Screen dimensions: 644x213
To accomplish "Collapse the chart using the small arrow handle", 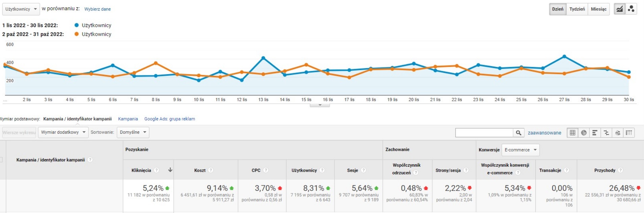I will 320,105.
